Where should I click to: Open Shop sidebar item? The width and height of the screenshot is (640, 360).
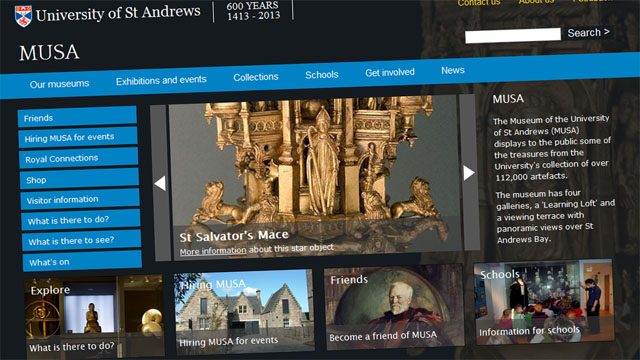(80, 179)
